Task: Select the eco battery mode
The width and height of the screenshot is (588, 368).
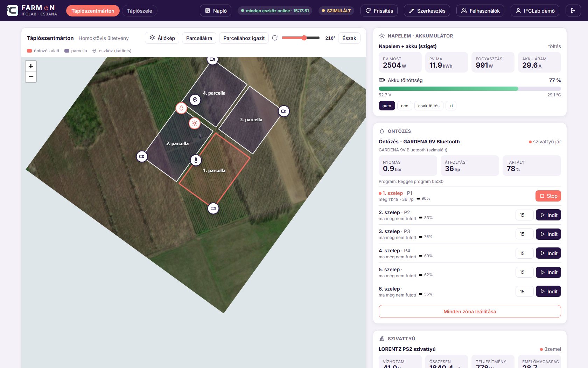Action: tap(405, 106)
